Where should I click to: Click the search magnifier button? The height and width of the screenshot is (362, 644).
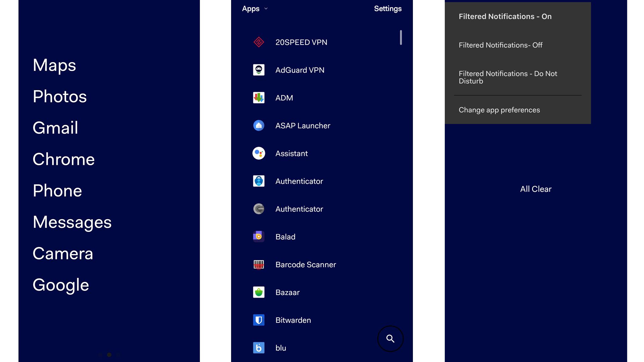click(390, 339)
